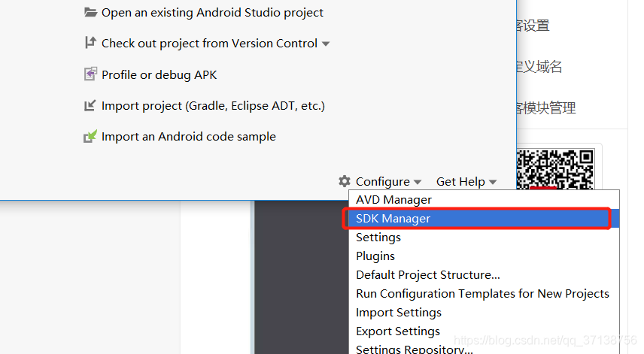Open the Get Help dropdown
The image size is (644, 354).
[x=466, y=181]
